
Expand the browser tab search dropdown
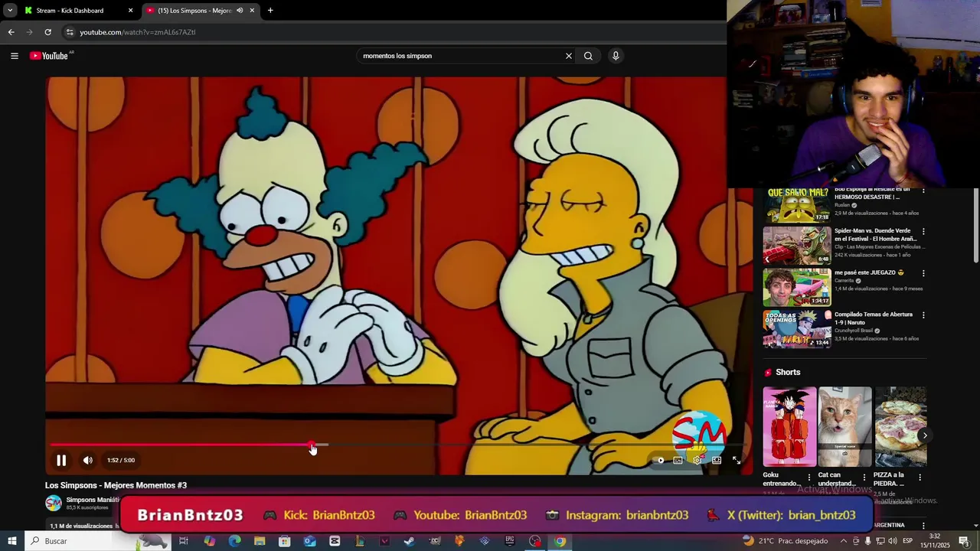click(10, 11)
